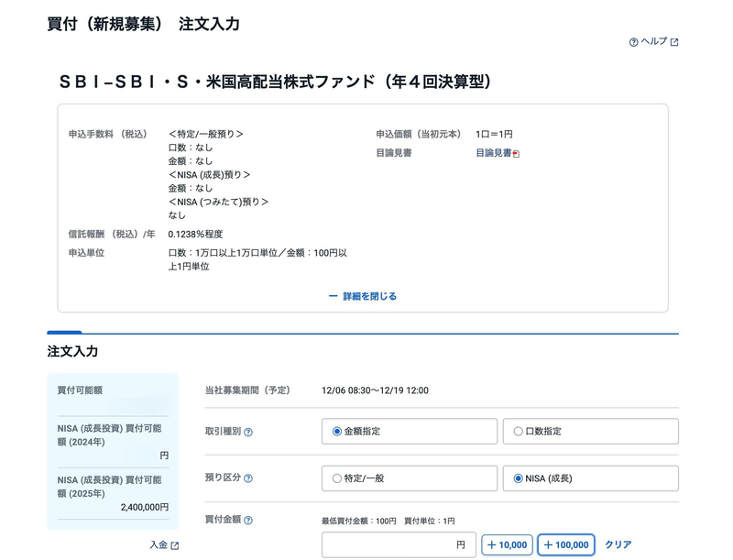The image size is (733, 560).
Task: Click the 注文入力 section heading
Action: tap(72, 352)
